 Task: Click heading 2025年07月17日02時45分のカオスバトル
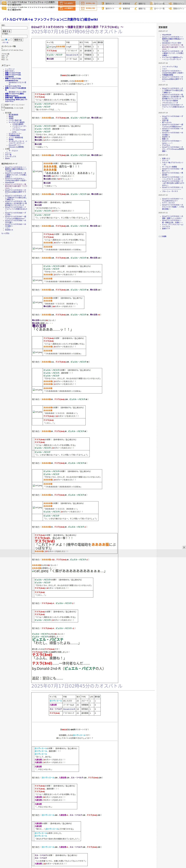click(x=77, y=686)
